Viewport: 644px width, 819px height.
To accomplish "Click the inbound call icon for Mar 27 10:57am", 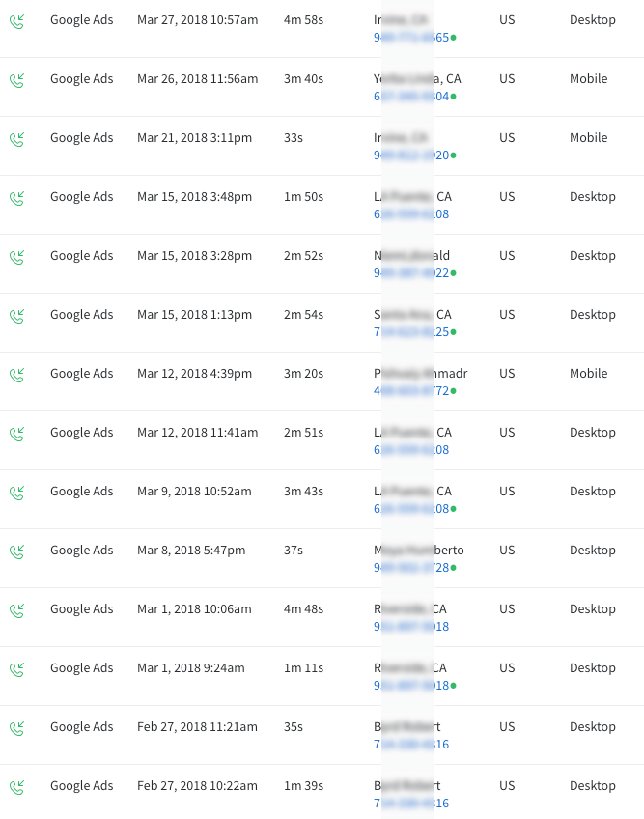I will coord(16,21).
